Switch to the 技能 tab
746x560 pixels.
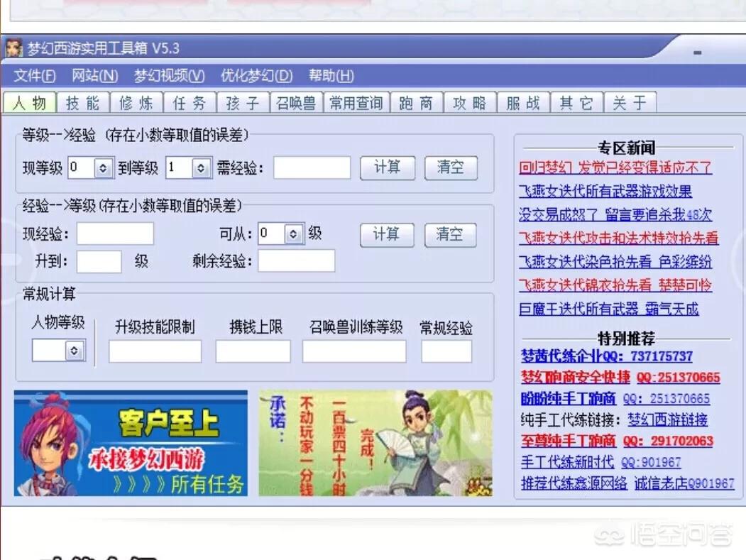[x=83, y=102]
